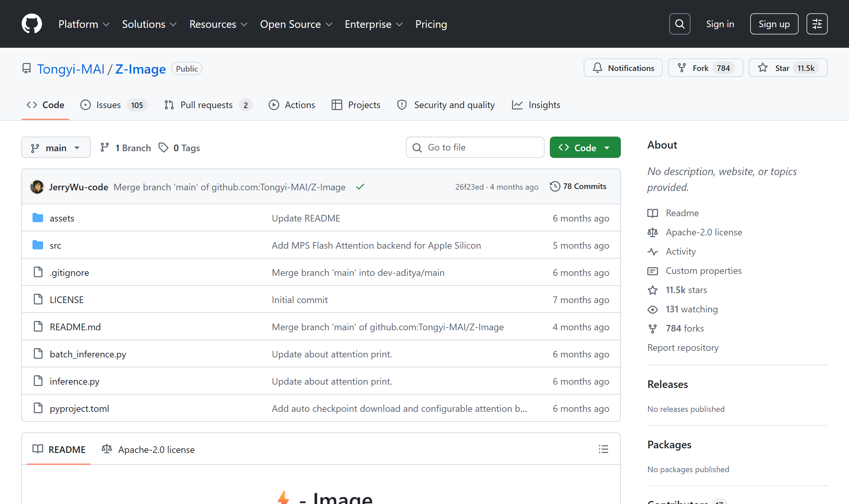Star the repository with the Star button
Screen dimensions: 849x504
[x=788, y=68]
